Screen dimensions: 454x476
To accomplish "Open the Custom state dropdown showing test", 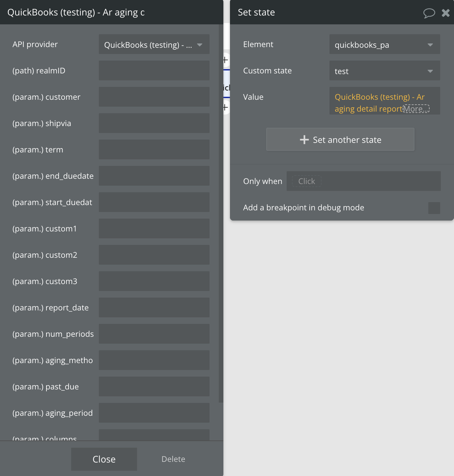I will [x=385, y=70].
